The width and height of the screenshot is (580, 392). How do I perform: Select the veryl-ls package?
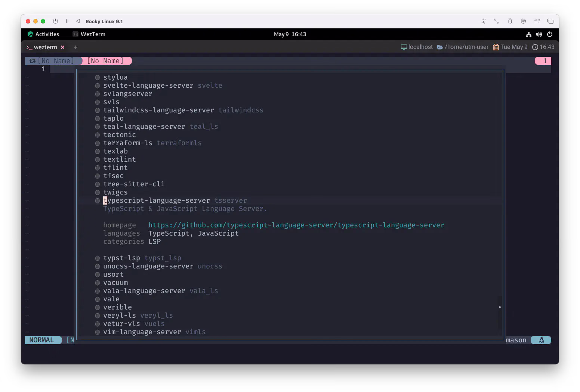click(120, 315)
